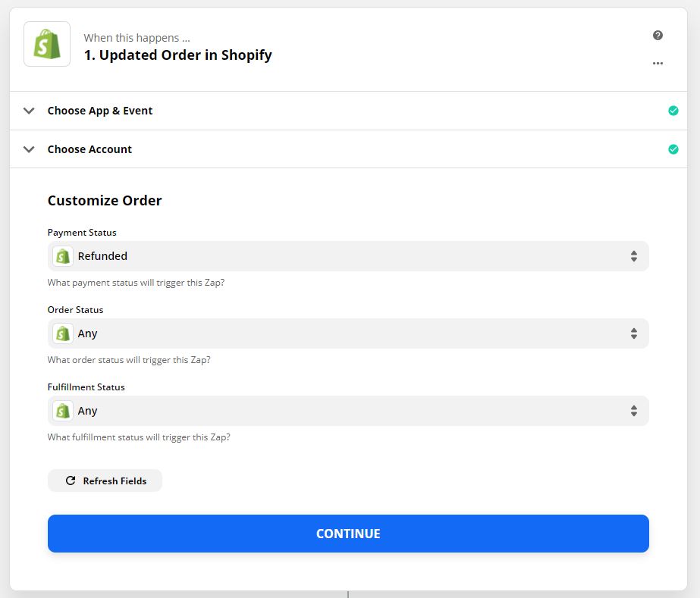
Task: Open Payment Status dropdown showing Refunded
Action: pos(348,256)
